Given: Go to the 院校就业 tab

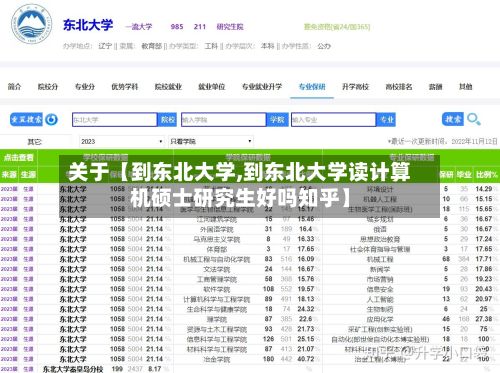Looking at the screenshot, I should [x=168, y=87].
